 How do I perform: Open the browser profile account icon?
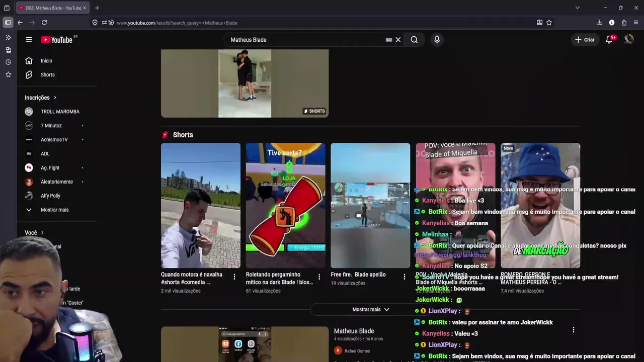[x=612, y=23]
